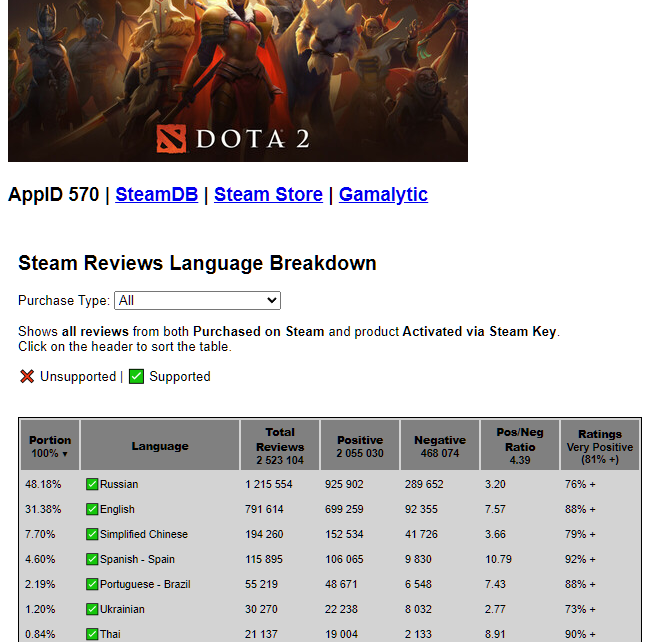Click the Dota 2 banner image
Image resolution: width=658 pixels, height=642 pixels.
tap(238, 81)
